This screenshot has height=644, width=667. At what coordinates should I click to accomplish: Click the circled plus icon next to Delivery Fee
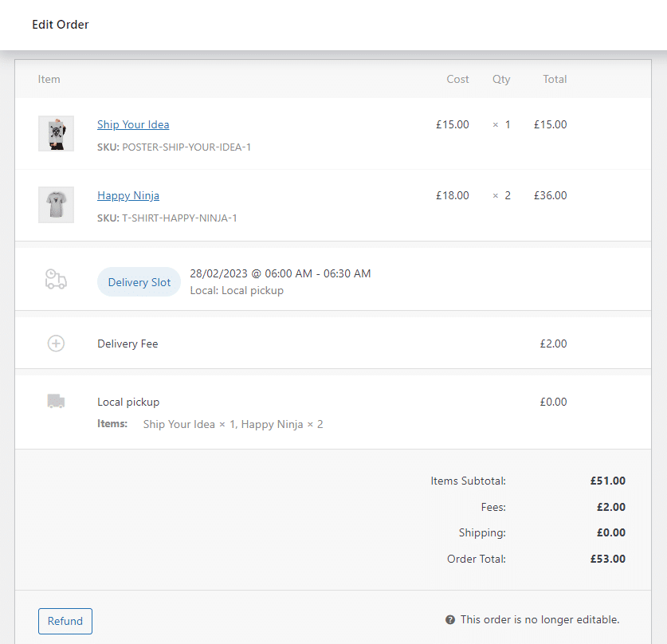point(56,343)
